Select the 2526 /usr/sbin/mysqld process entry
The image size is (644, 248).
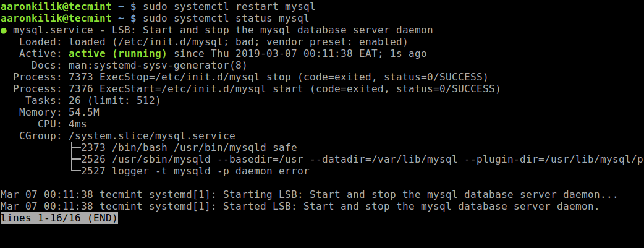(x=358, y=160)
